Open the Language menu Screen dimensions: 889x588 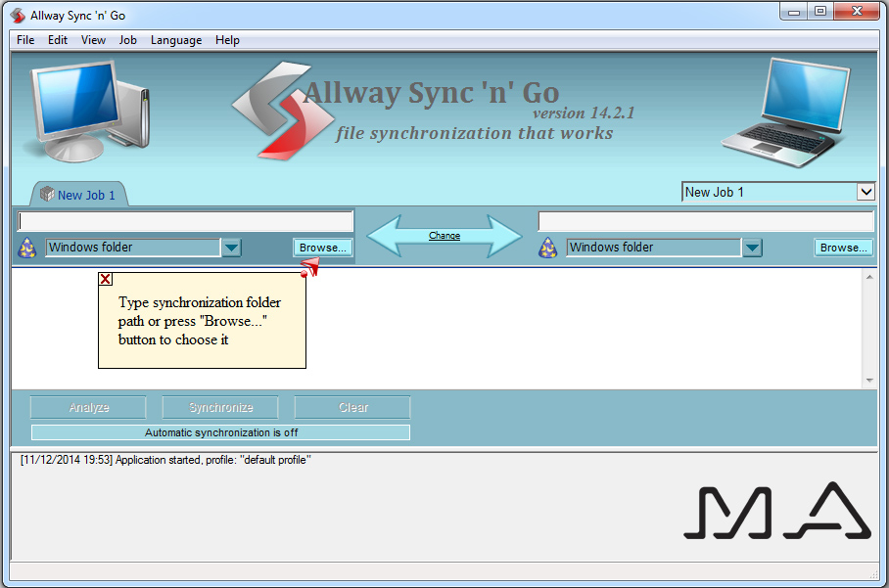(x=176, y=40)
